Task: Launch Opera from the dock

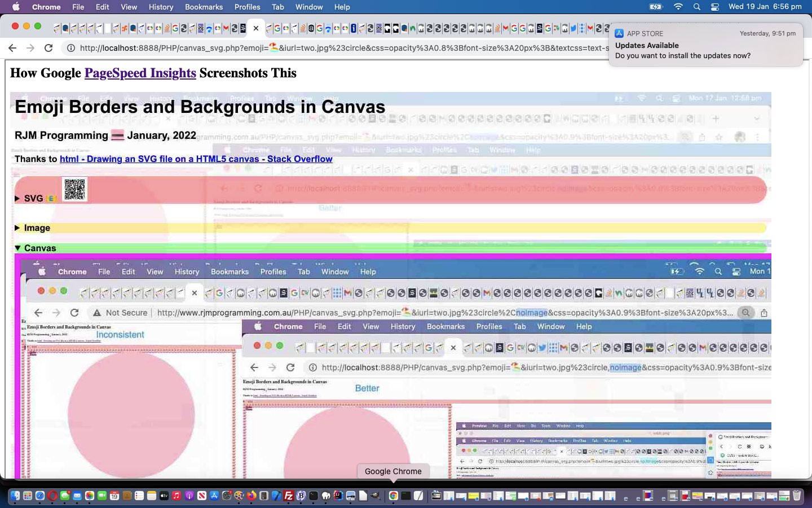Action: (x=52, y=496)
